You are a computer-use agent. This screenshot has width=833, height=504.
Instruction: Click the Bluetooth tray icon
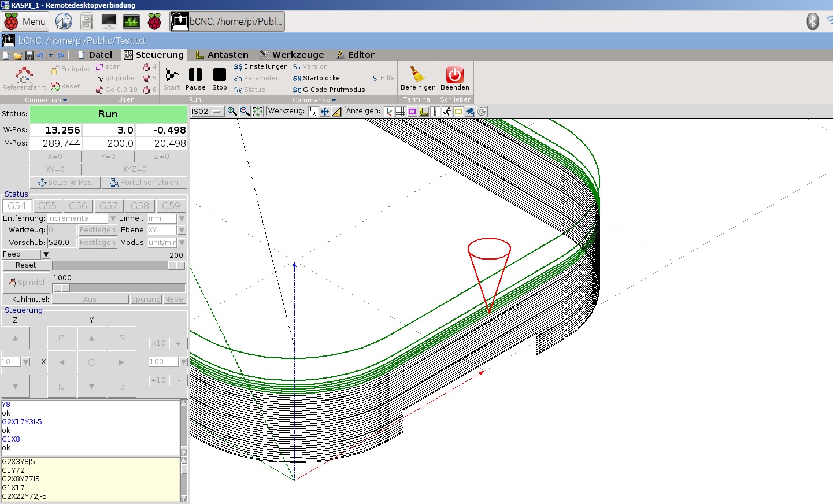click(813, 21)
